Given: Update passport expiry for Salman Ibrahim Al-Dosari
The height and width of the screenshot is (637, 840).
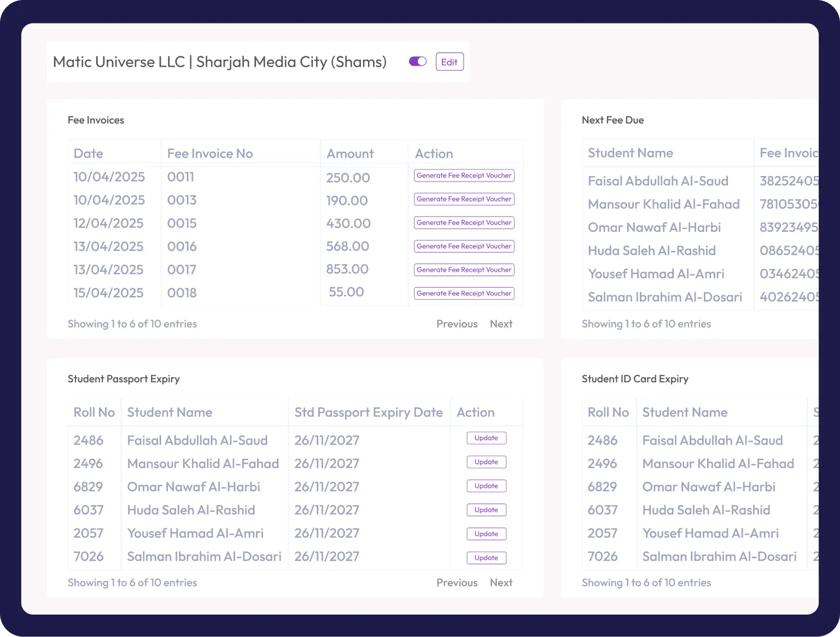Looking at the screenshot, I should [486, 558].
